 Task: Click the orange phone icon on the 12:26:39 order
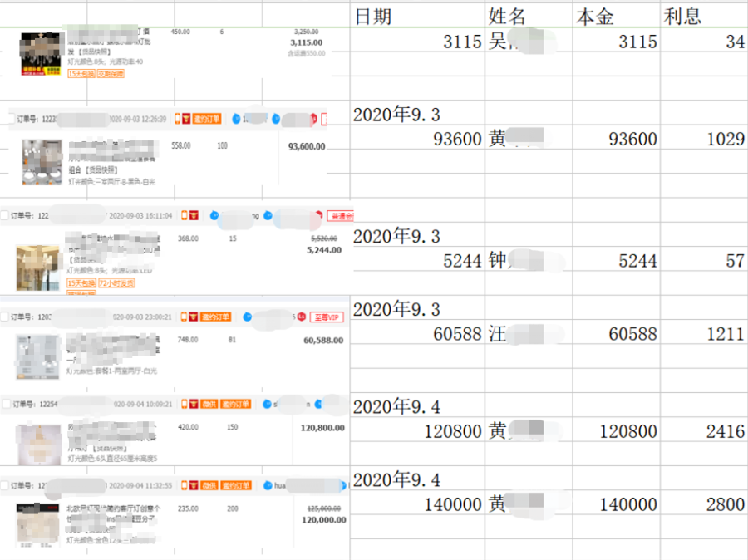pos(176,119)
